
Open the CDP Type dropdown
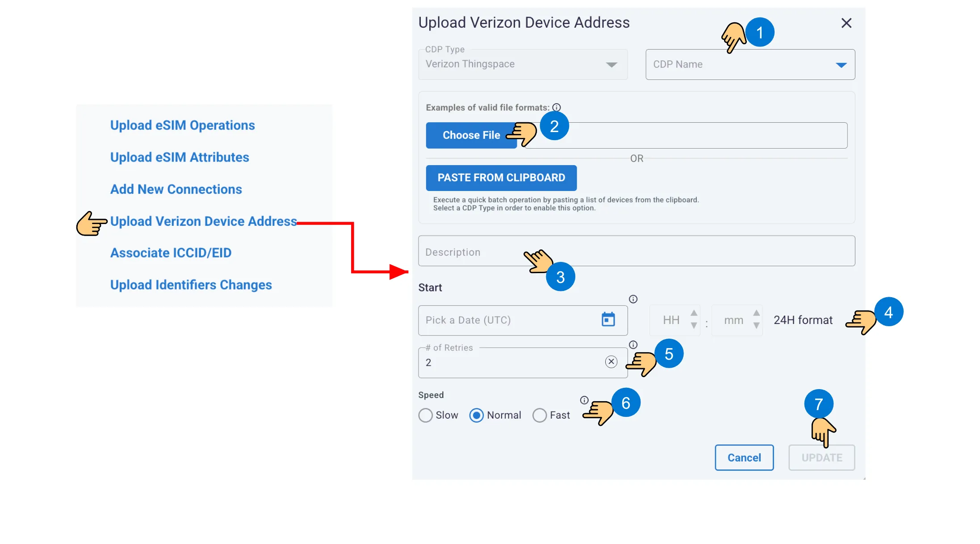point(523,64)
